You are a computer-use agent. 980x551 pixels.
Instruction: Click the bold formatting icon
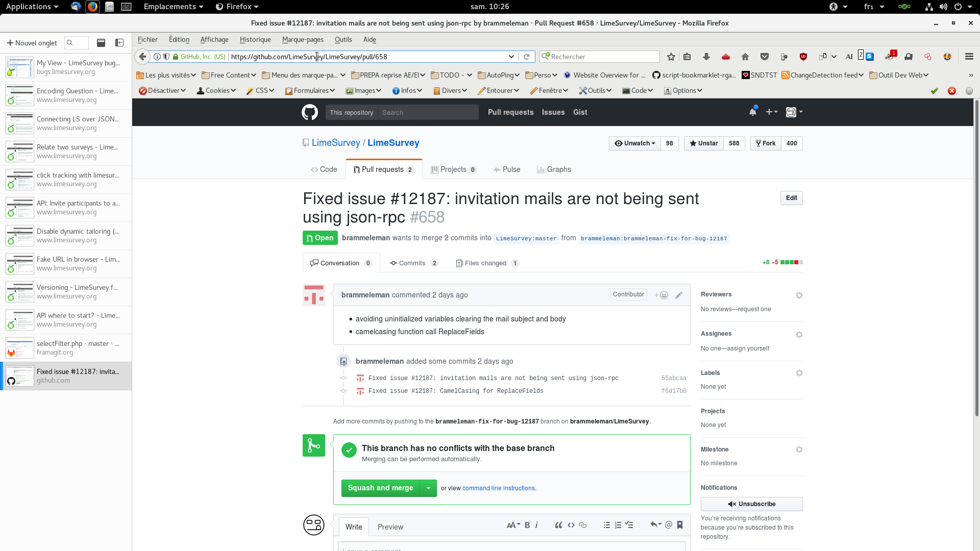click(527, 525)
